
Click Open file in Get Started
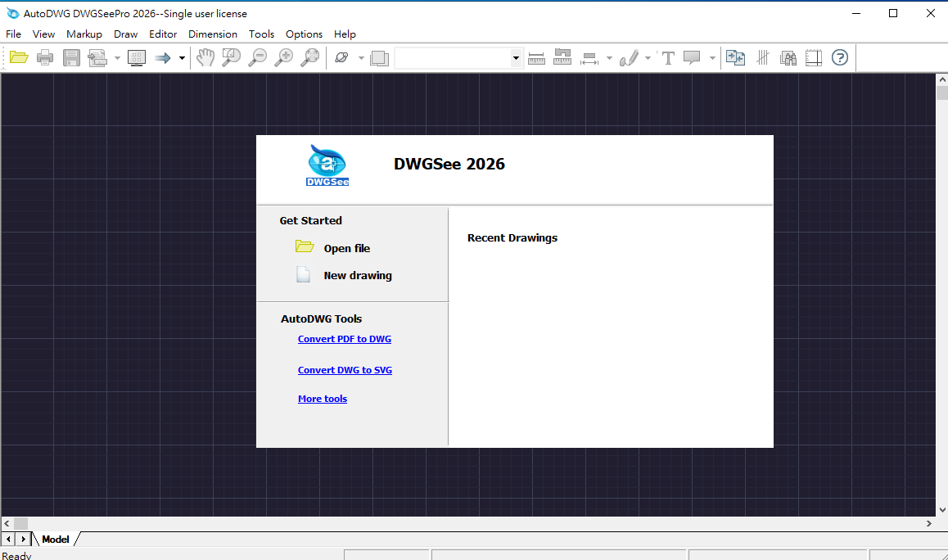click(346, 248)
